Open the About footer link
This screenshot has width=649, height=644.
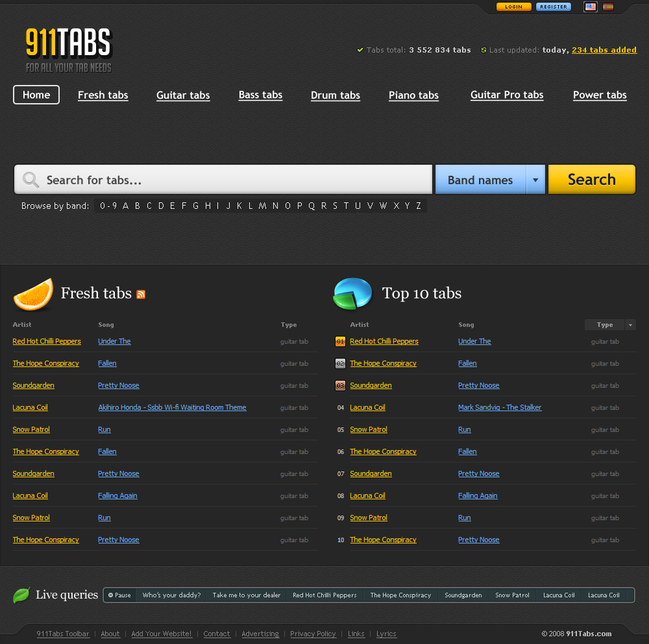(x=110, y=634)
